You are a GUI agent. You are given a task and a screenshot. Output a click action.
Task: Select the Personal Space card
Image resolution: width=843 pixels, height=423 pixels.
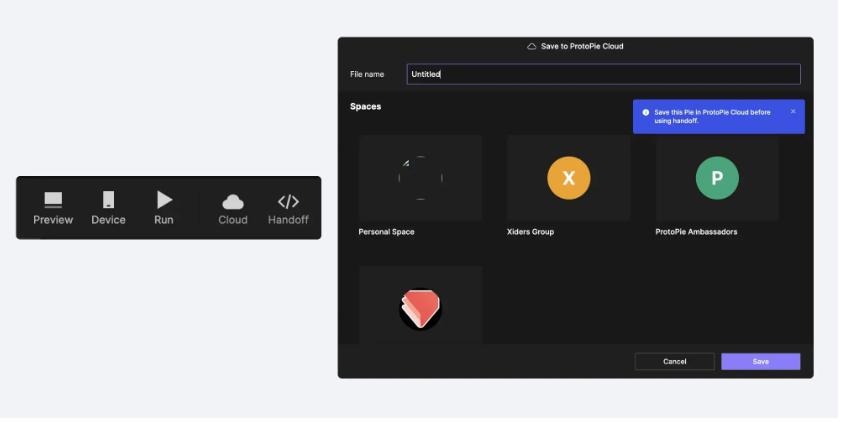pos(420,178)
